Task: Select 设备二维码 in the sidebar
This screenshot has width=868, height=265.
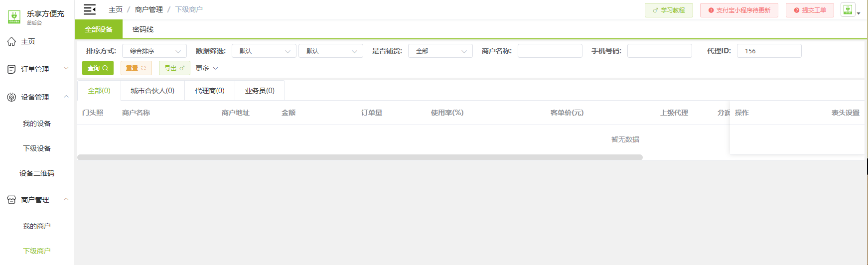Action: click(37, 173)
